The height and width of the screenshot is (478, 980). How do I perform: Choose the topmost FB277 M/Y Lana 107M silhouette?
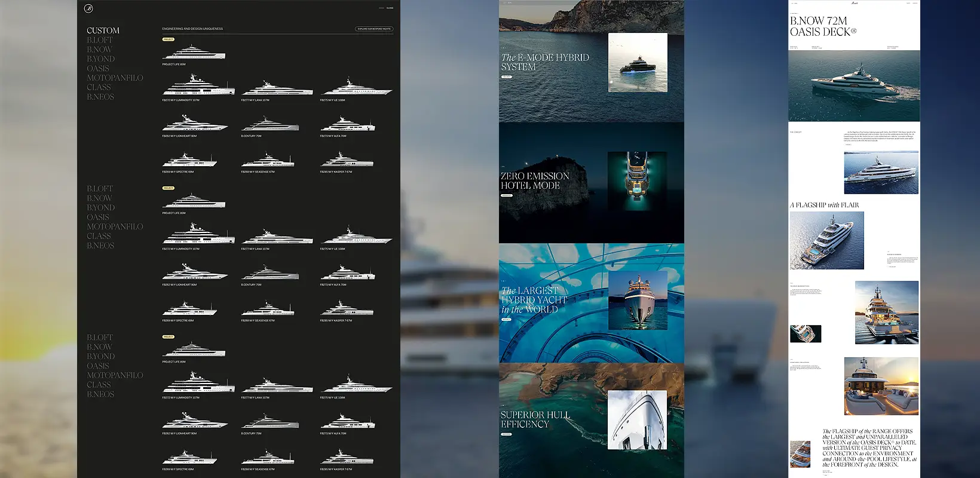click(277, 88)
